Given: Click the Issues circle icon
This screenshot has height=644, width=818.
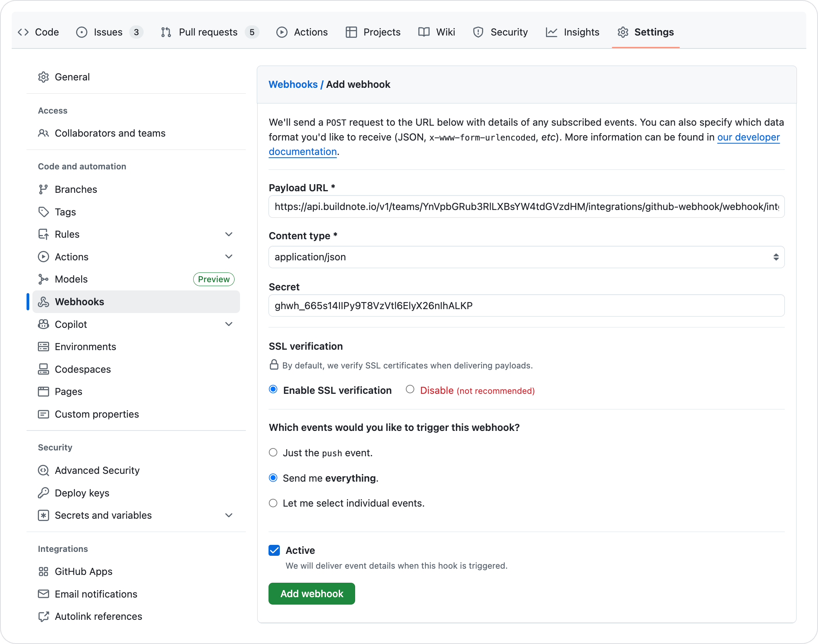Looking at the screenshot, I should [82, 32].
